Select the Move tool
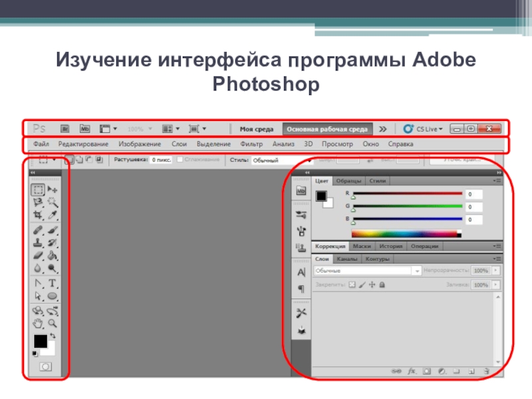Image resolution: width=532 pixels, height=399 pixels. [x=53, y=190]
